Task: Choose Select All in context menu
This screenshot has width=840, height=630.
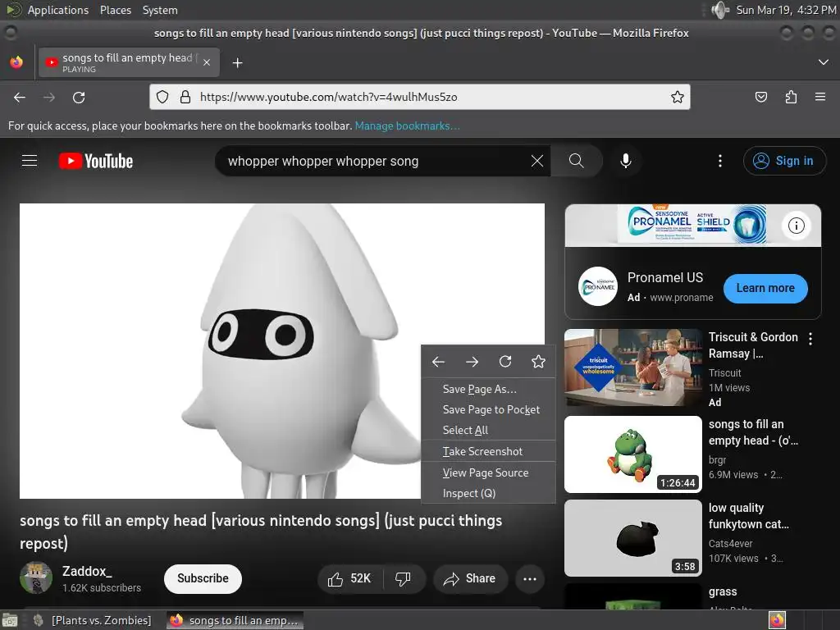Action: [488, 430]
